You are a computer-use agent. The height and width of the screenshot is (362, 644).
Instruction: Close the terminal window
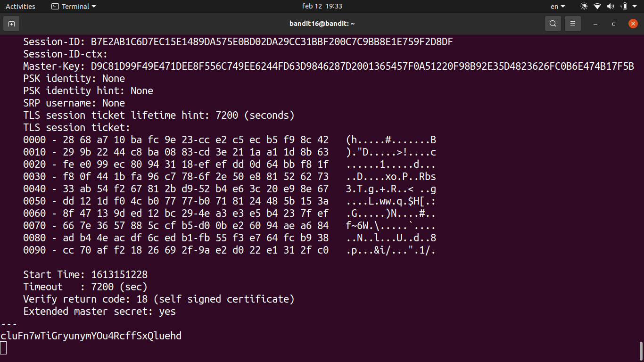point(633,24)
